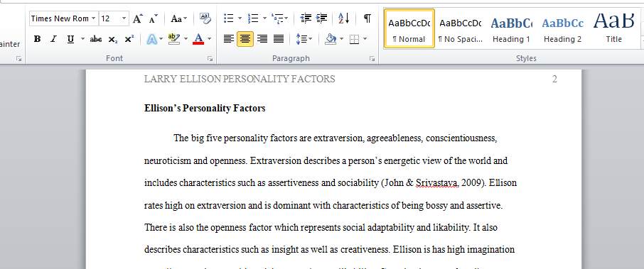Open the Shading color dropdown arrow
The image size is (644, 269).
(x=342, y=39)
